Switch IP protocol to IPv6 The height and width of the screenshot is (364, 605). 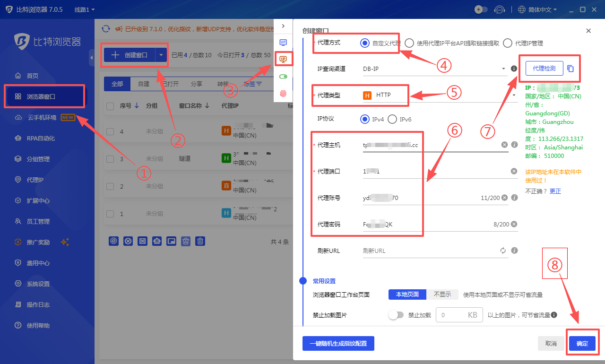[x=392, y=119]
